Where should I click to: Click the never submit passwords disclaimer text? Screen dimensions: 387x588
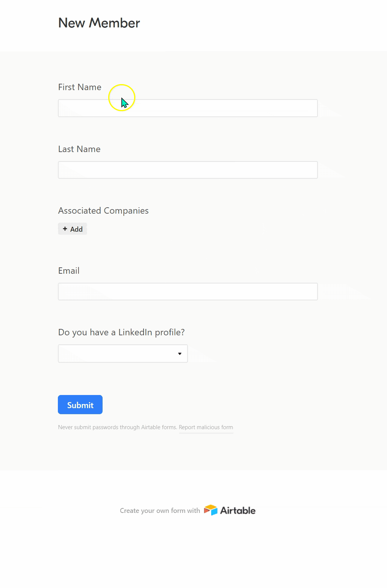(117, 427)
